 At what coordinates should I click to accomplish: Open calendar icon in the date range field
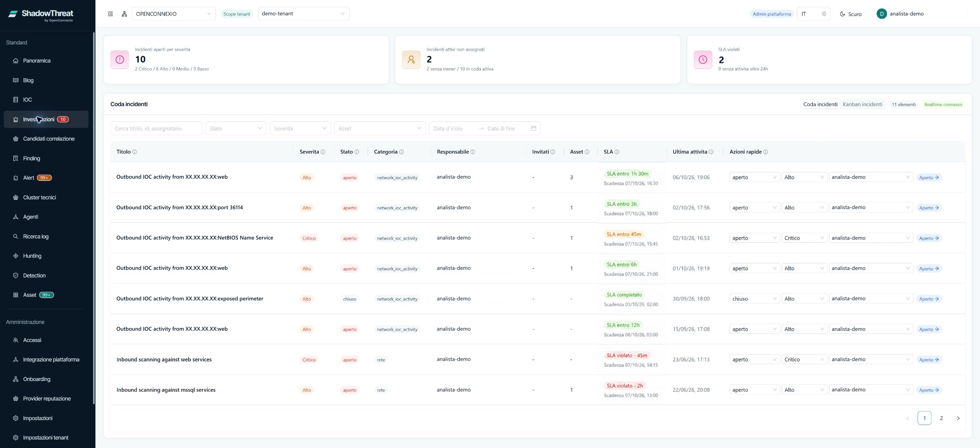[533, 128]
